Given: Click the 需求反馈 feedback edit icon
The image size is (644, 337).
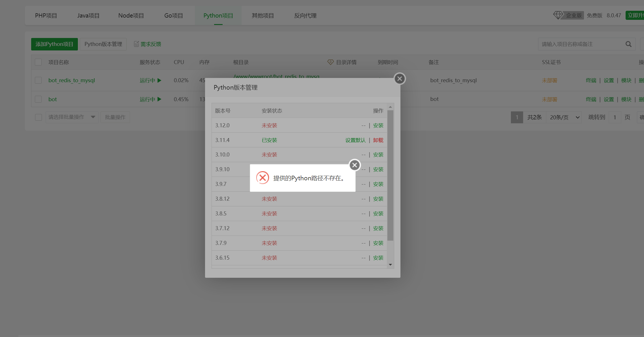Looking at the screenshot, I should [136, 44].
